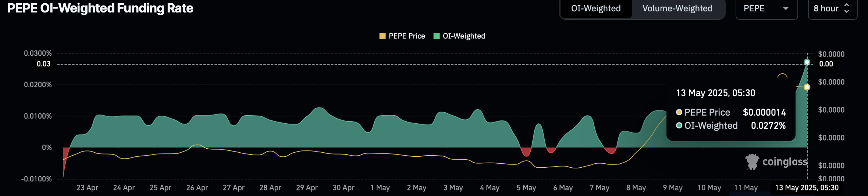The image size is (868, 196).
Task: Click the 29 Apr date axis label
Action: click(x=307, y=188)
